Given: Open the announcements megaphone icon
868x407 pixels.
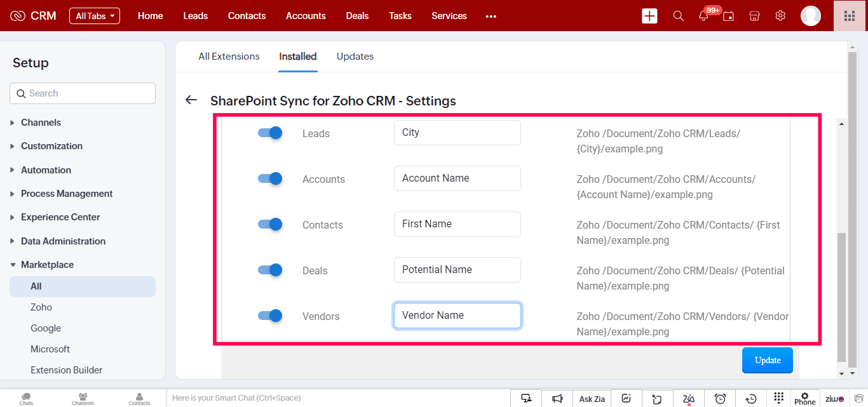Looking at the screenshot, I should 557,398.
